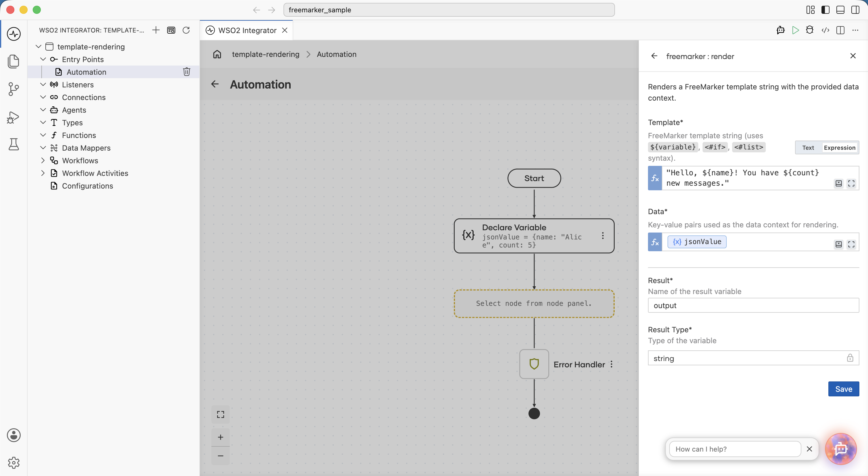Viewport: 868px width, 476px height.
Task: Click the template-rendering breadcrumb link
Action: (265, 54)
